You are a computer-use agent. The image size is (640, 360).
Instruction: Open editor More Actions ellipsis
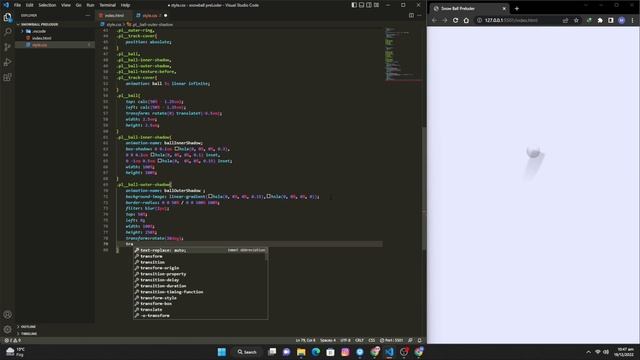(x=420, y=16)
